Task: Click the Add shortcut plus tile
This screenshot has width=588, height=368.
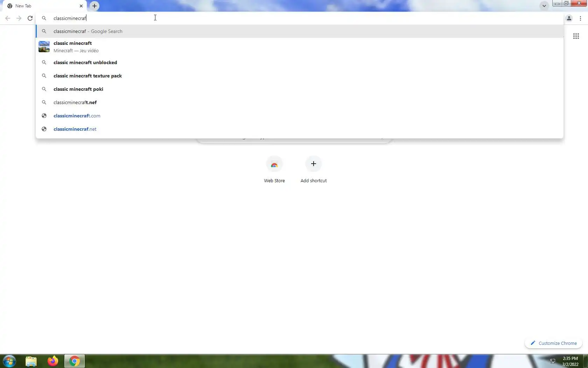Action: [x=314, y=170]
